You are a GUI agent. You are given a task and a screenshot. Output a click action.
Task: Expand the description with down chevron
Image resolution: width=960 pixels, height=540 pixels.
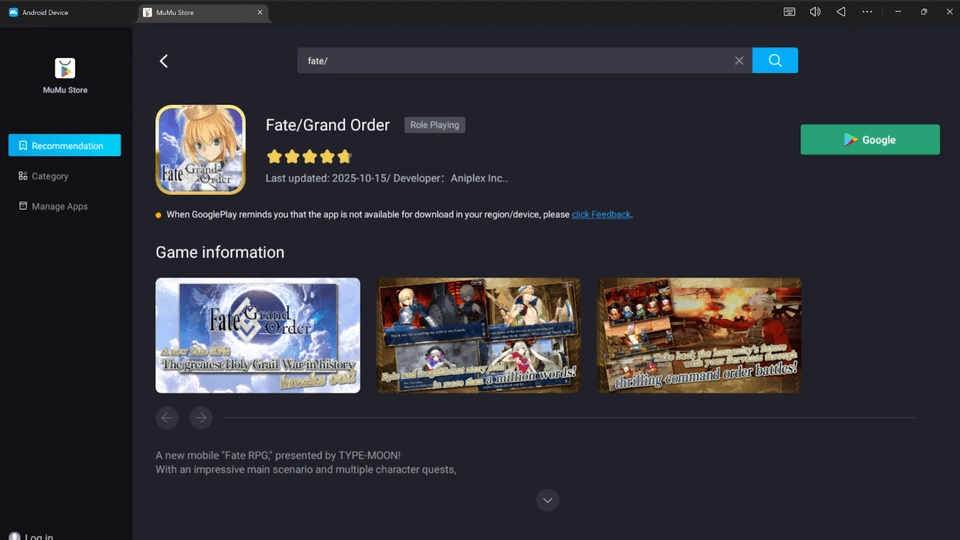click(x=547, y=500)
